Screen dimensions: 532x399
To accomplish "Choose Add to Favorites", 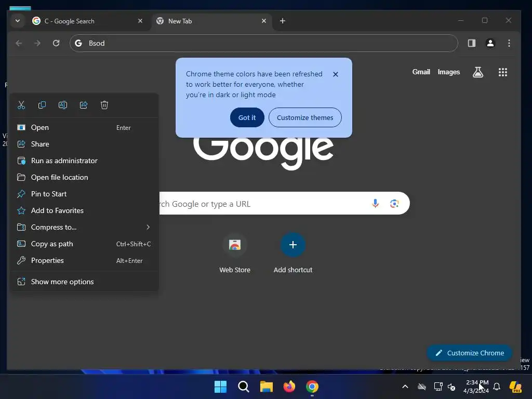I will pos(85,211).
